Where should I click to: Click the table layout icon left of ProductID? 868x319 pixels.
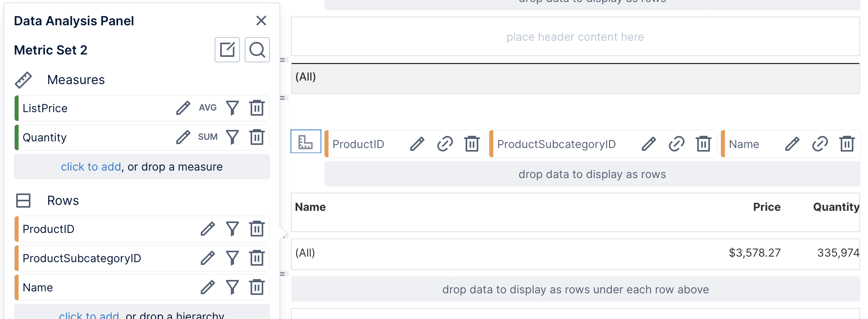(306, 141)
